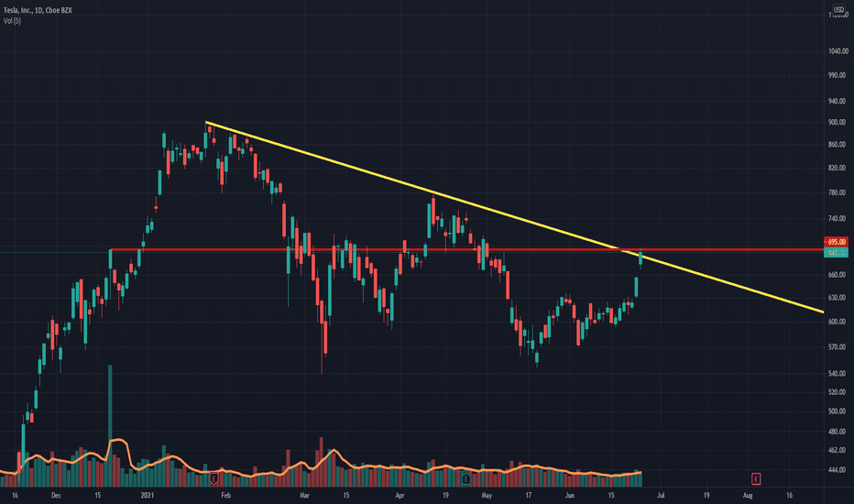Click the Apr date label on time axis

[x=400, y=495]
